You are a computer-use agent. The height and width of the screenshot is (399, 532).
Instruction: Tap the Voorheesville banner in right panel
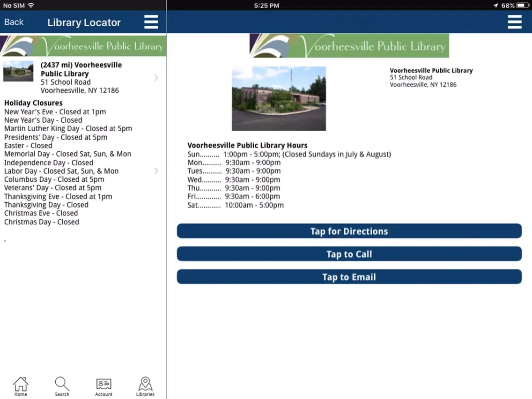coord(349,45)
